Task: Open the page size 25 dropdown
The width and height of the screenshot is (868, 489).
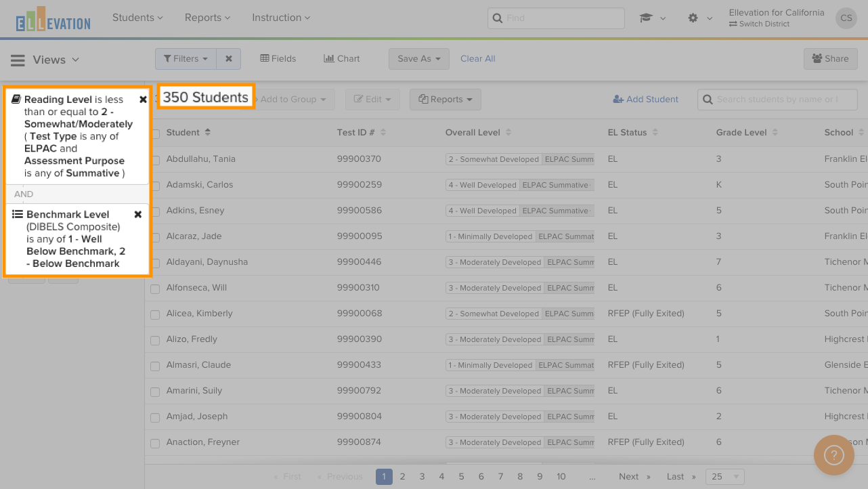Action: coord(725,477)
